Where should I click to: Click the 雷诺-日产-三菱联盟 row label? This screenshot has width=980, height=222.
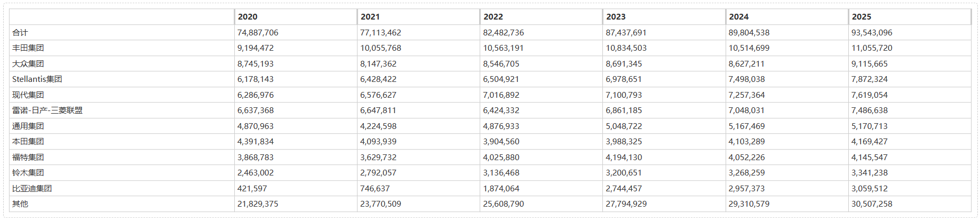[x=47, y=110]
